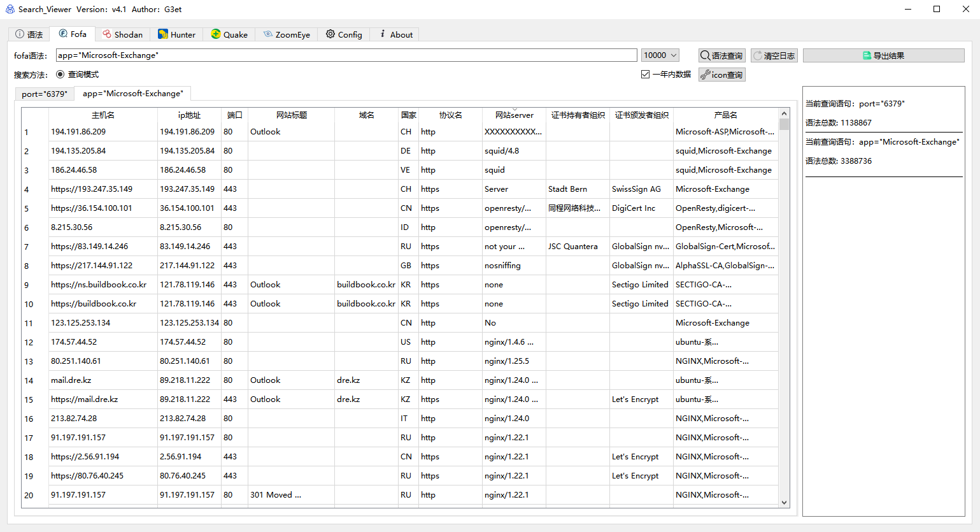Click the 语法查询 search button
The width and height of the screenshot is (980, 532).
(x=722, y=55)
